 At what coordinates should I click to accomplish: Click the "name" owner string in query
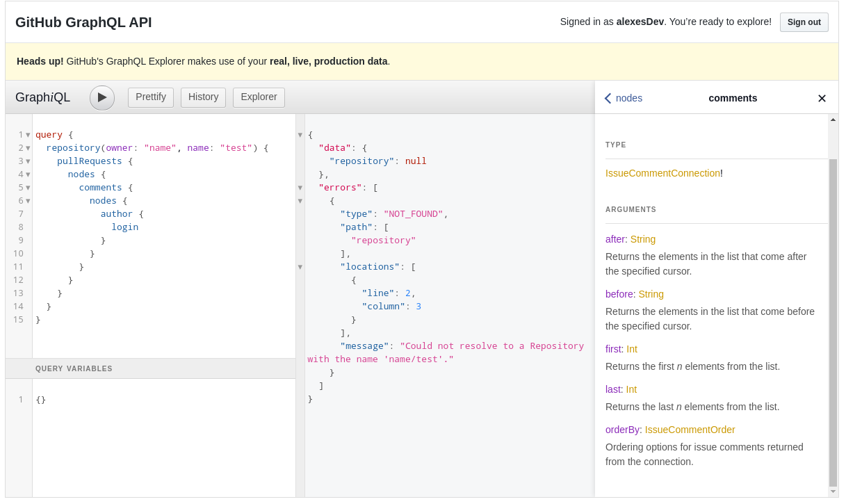160,148
